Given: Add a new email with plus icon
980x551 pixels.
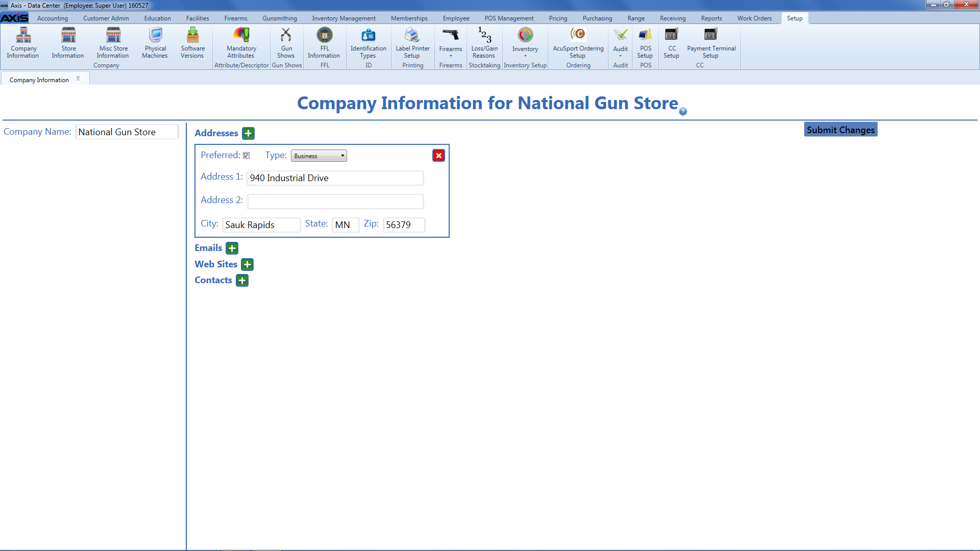Looking at the screenshot, I should [x=232, y=248].
